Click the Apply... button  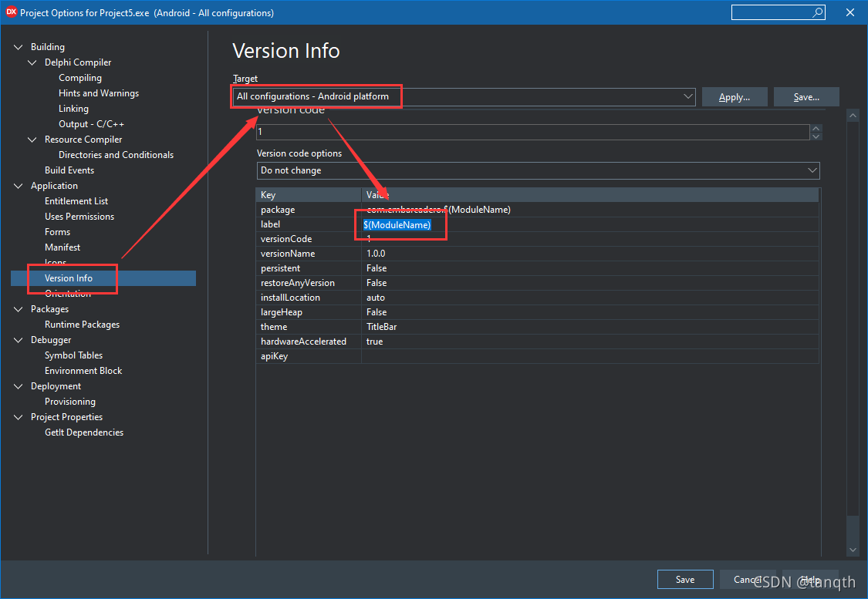(x=735, y=97)
